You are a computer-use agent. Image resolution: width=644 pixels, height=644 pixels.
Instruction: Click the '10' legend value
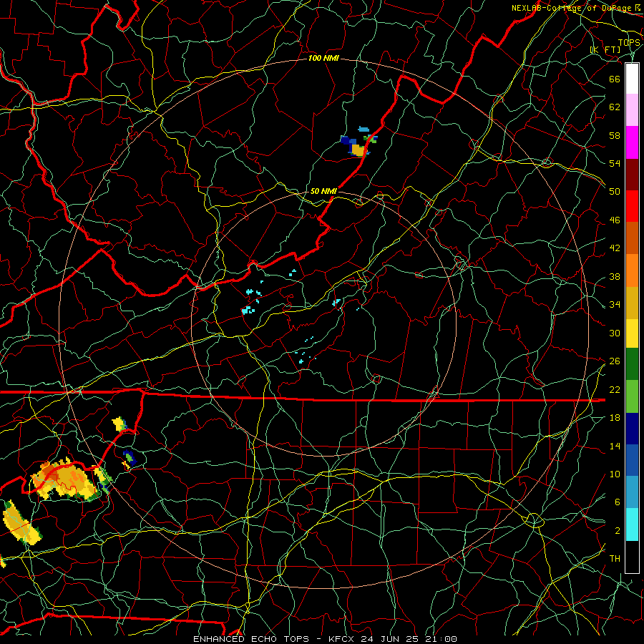(x=615, y=474)
